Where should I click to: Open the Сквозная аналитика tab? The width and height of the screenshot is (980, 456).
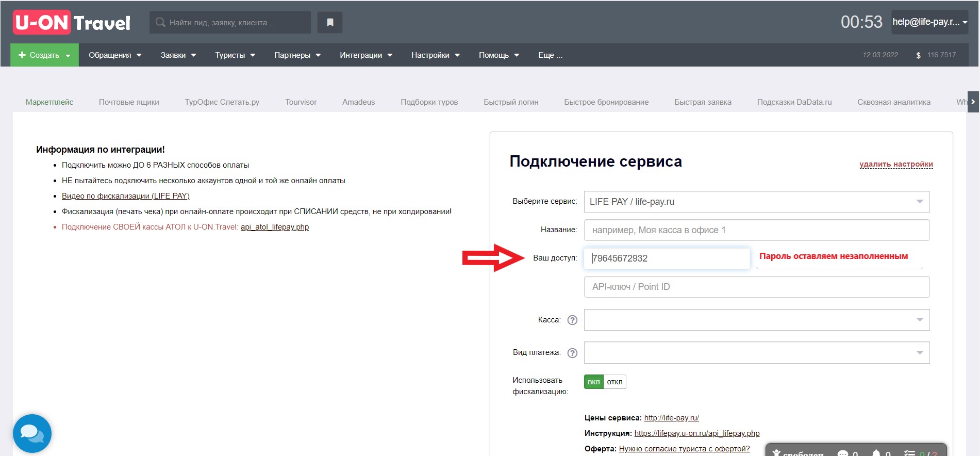coord(894,102)
